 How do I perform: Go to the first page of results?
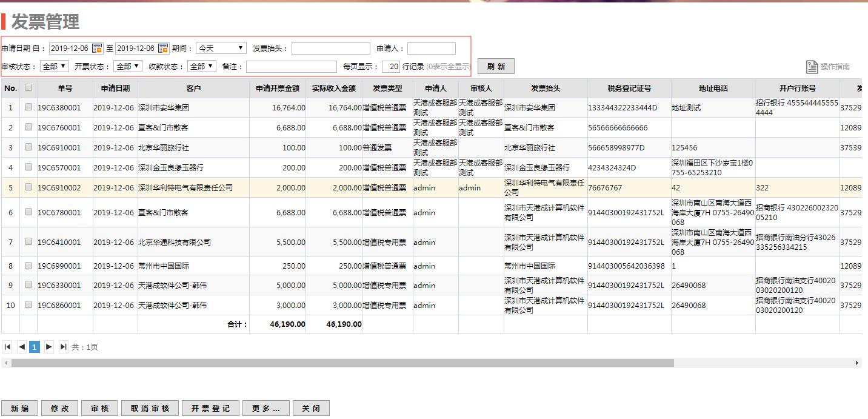[x=8, y=347]
